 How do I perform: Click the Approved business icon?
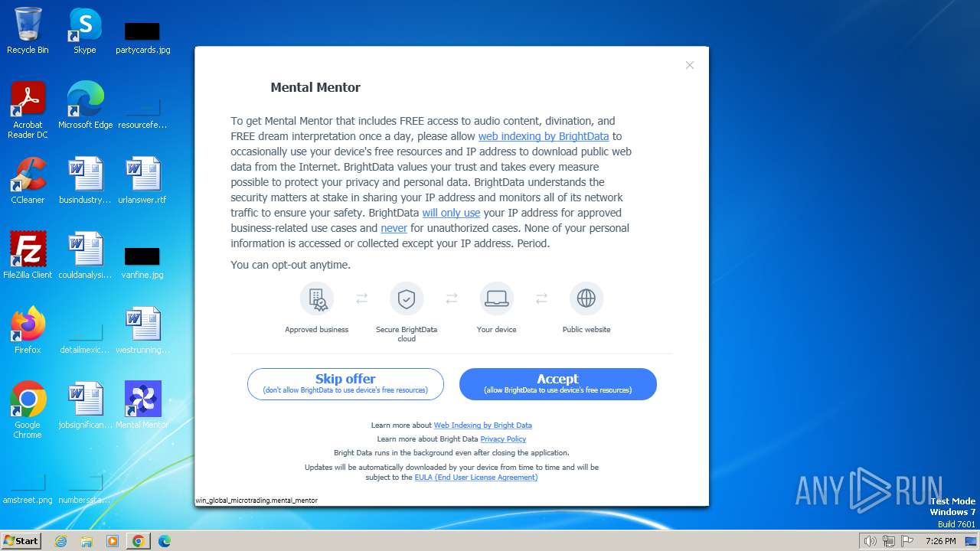pos(317,298)
